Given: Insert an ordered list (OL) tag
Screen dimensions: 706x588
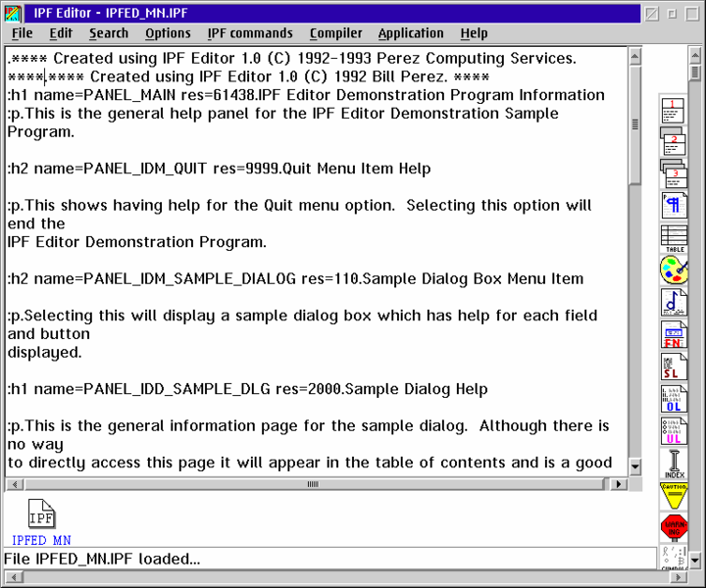Looking at the screenshot, I should (674, 399).
